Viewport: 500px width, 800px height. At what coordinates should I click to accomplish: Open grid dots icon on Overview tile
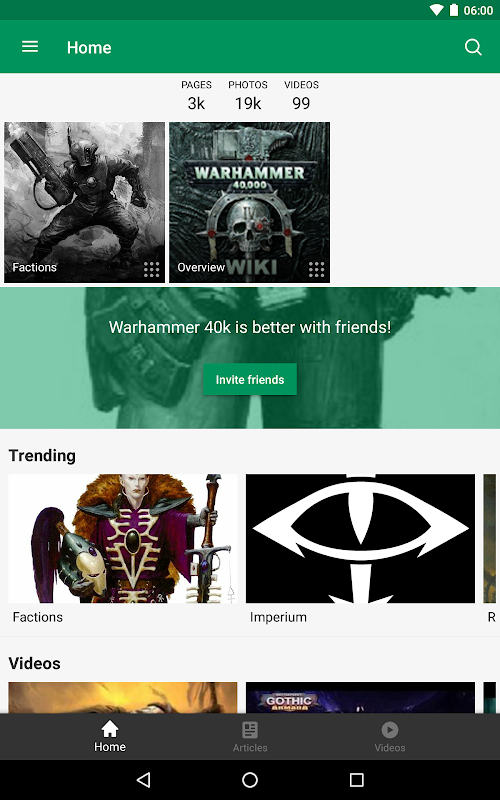(x=316, y=269)
